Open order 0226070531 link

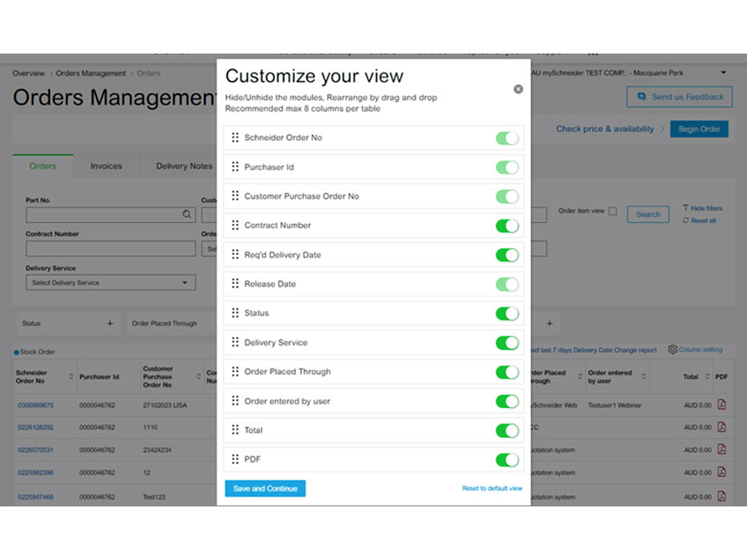(x=35, y=449)
